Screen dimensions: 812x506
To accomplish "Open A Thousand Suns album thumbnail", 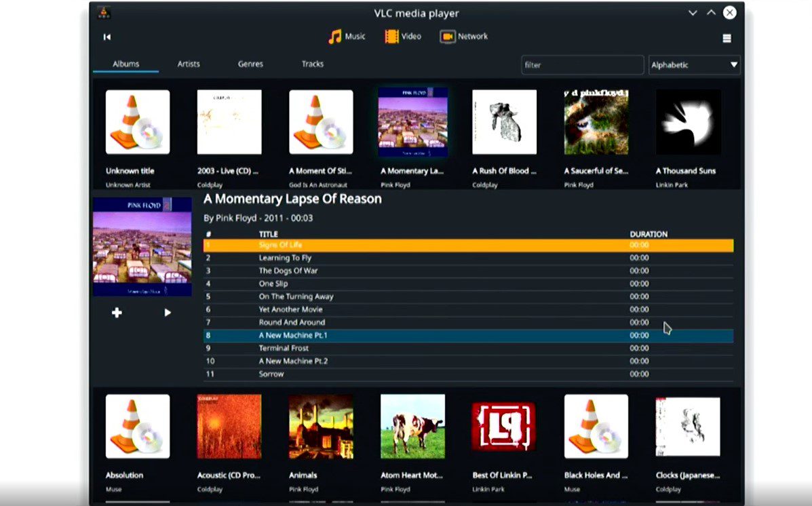I will pyautogui.click(x=688, y=122).
